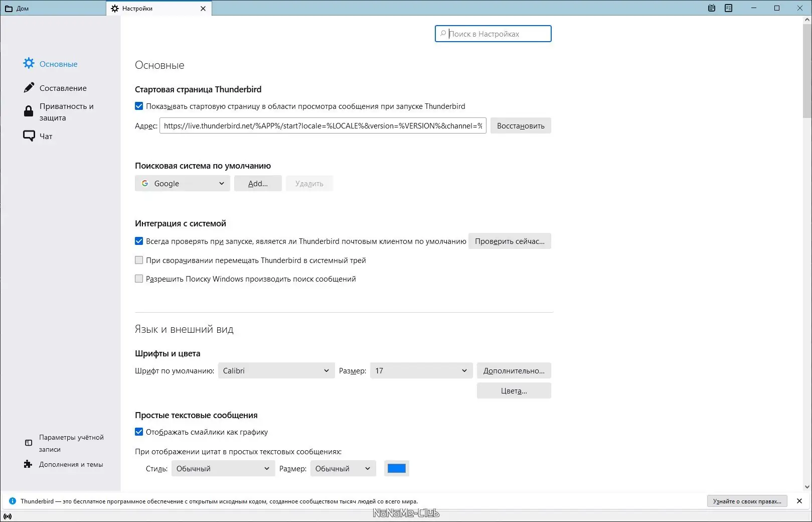Click the Проверить сейчас... button
This screenshot has width=812, height=522.
[x=510, y=241]
